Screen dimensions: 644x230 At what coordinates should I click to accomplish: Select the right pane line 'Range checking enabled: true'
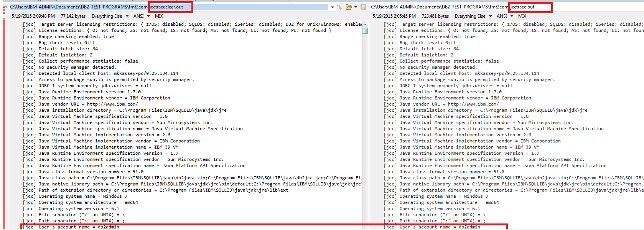pyautogui.click(x=429, y=36)
